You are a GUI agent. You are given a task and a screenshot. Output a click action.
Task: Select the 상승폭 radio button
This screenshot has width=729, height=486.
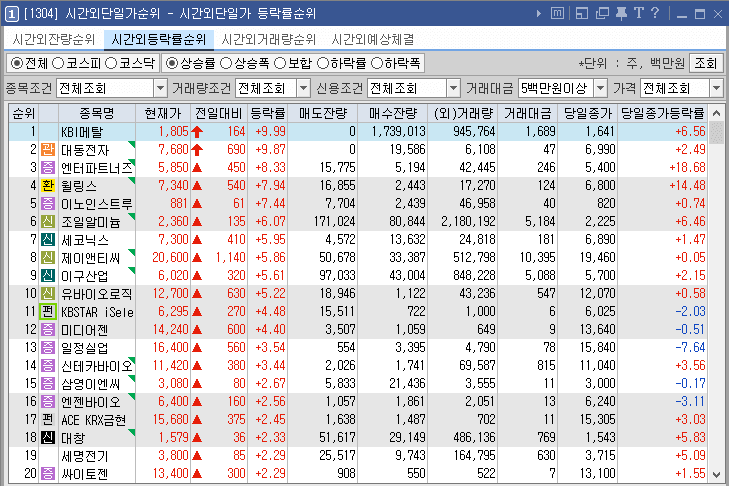[225, 63]
